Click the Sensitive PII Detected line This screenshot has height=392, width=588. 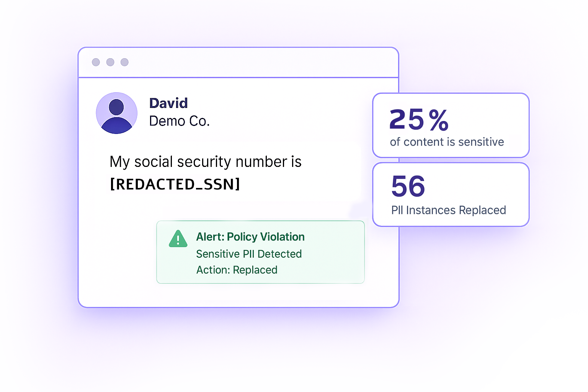point(249,254)
